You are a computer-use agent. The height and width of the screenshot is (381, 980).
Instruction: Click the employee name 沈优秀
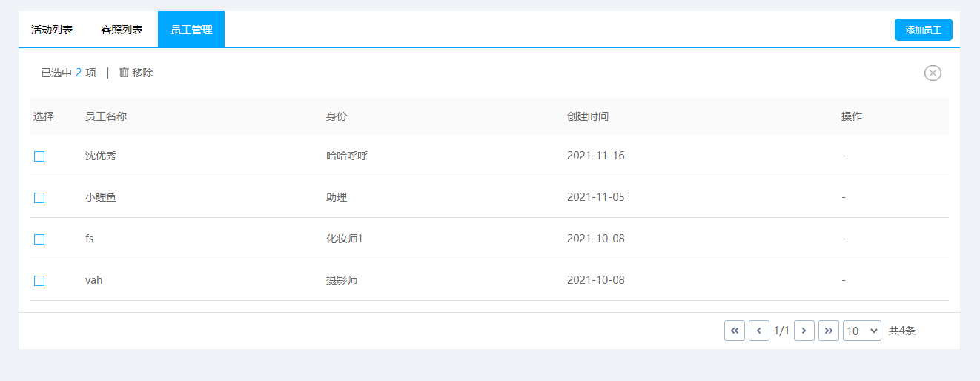(101, 156)
